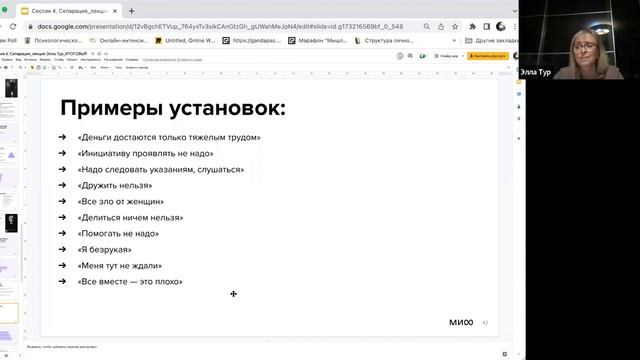The height and width of the screenshot is (360, 640).
Task: Open Google Keep in the side panel
Action: pos(519,82)
